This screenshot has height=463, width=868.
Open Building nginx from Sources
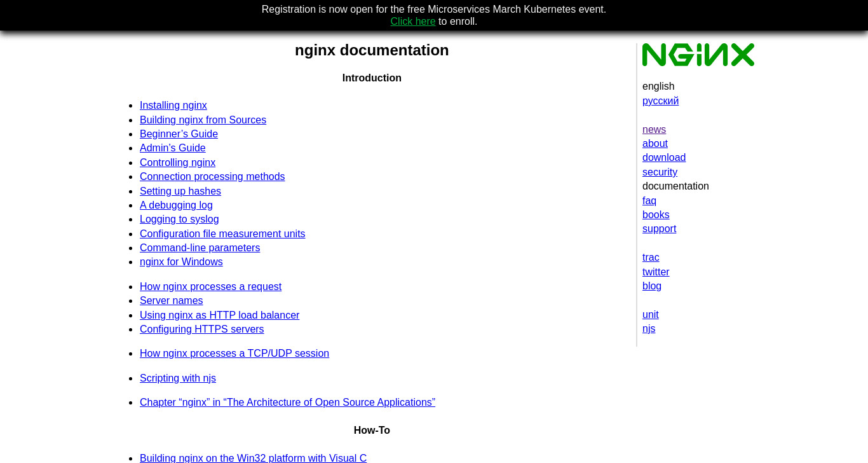tap(203, 120)
